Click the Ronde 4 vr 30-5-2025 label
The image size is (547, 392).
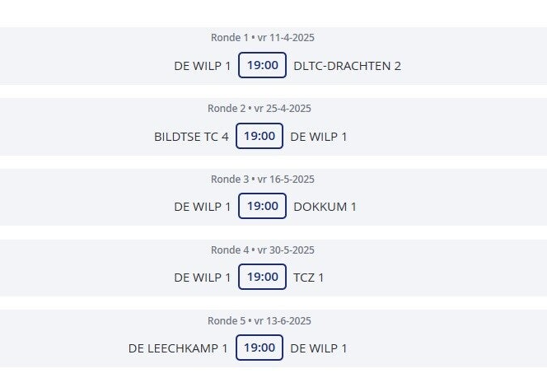pyautogui.click(x=263, y=250)
